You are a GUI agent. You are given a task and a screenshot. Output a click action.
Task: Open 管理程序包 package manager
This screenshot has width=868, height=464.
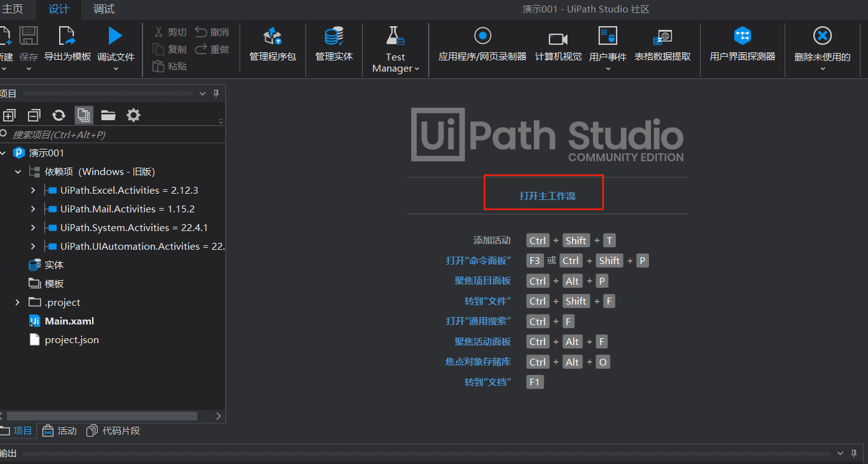tap(273, 44)
